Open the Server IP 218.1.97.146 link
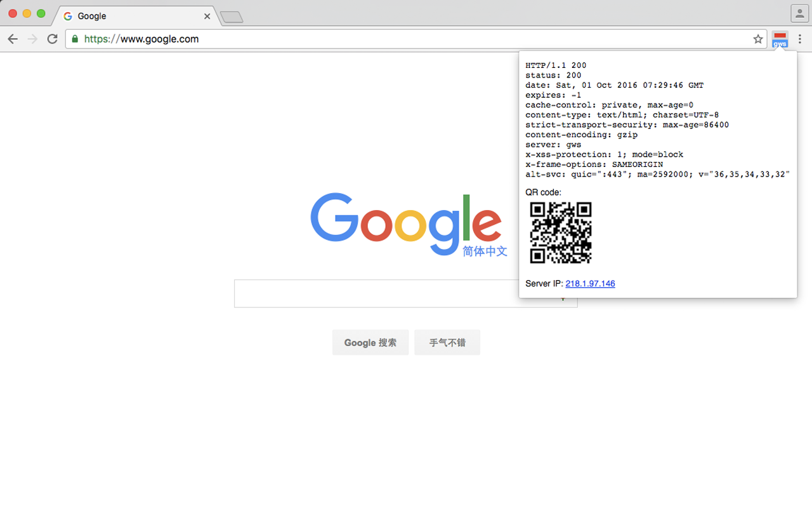This screenshot has width=812, height=508. [x=590, y=283]
